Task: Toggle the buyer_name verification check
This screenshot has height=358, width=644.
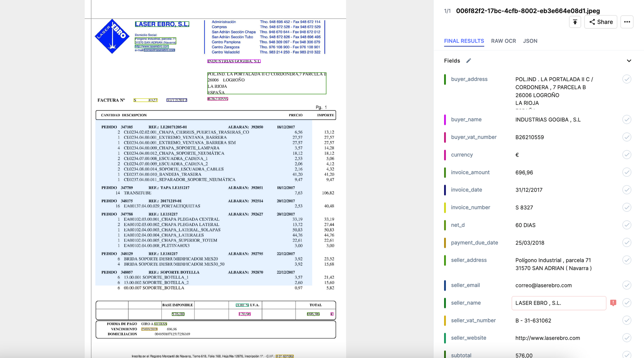Action: tap(626, 120)
